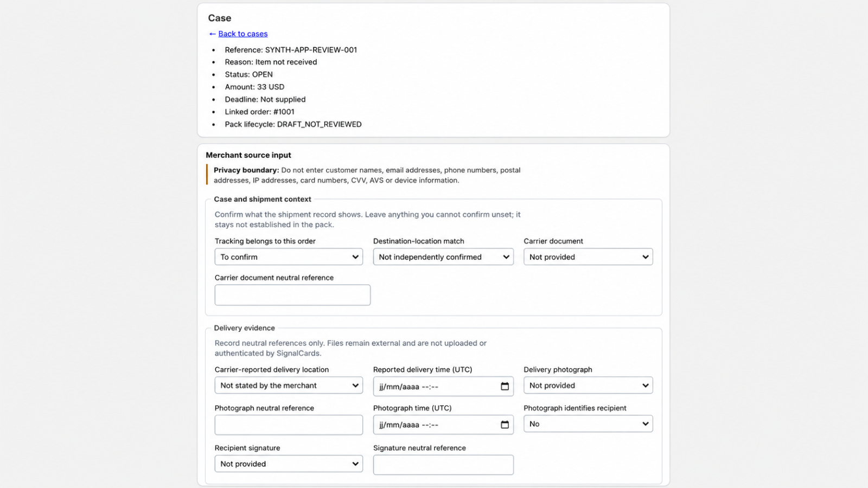868x488 pixels.
Task: Open Photograph identifies recipient dropdown
Action: [588, 424]
